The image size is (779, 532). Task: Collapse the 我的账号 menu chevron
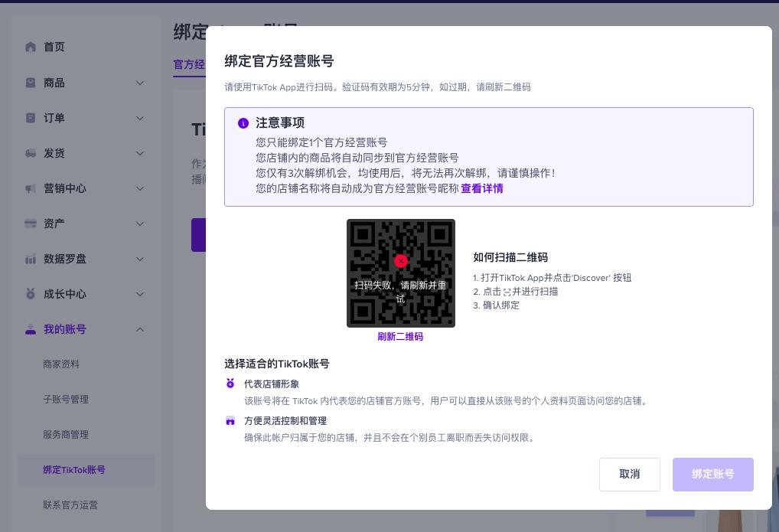140,329
